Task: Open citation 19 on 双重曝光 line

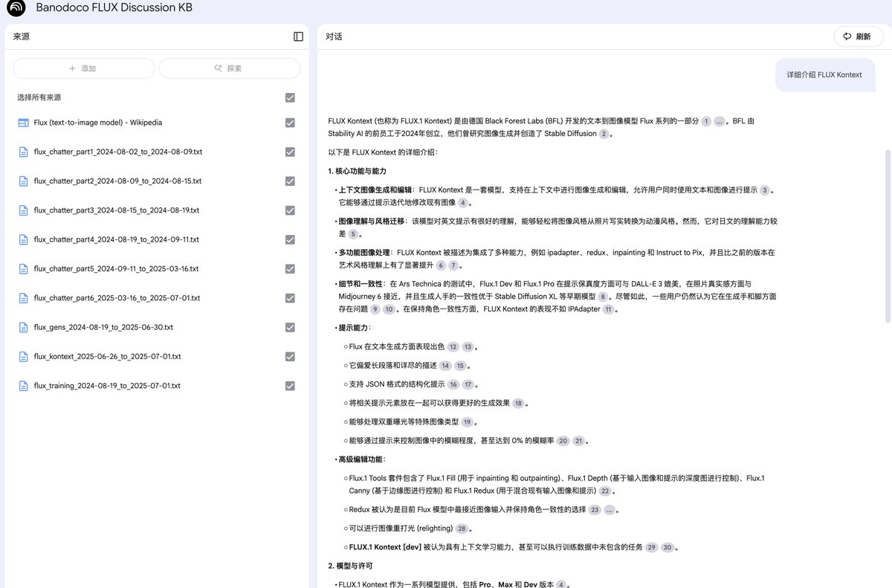Action: [x=467, y=422]
